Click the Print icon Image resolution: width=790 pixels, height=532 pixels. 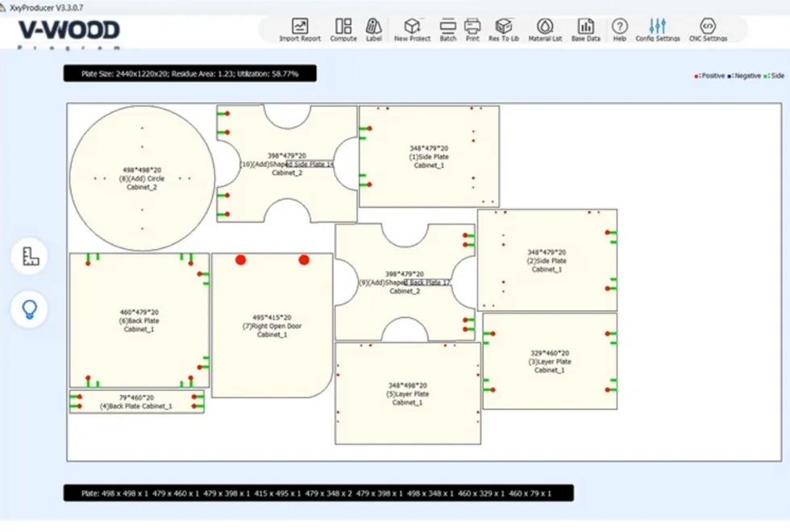[472, 29]
